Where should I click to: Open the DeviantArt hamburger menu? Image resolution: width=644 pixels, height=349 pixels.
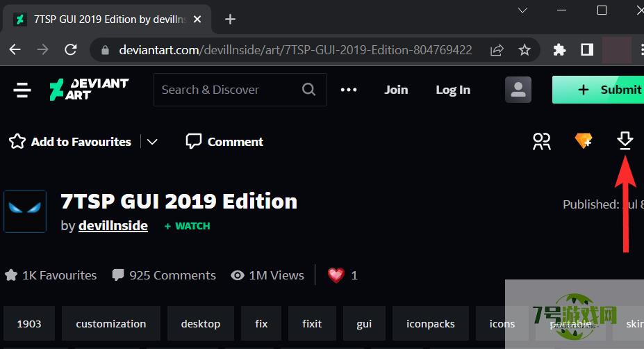click(x=22, y=90)
